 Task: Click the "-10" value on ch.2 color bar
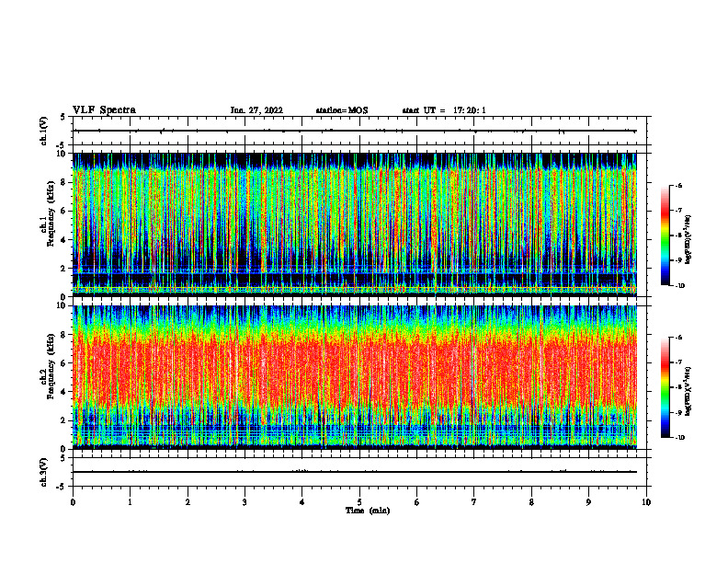coord(679,438)
